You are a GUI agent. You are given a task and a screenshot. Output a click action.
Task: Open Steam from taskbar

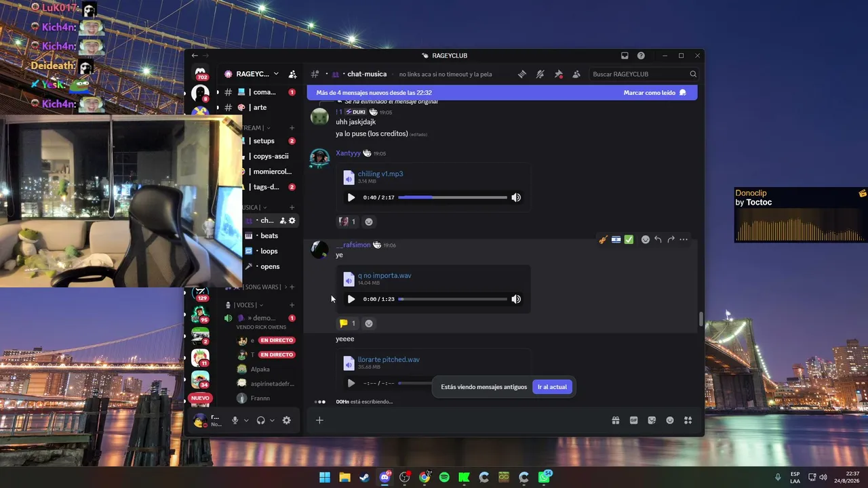(365, 477)
